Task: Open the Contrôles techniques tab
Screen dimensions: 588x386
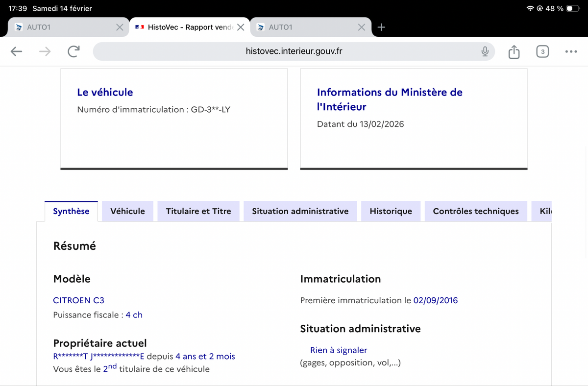Action: coord(475,211)
